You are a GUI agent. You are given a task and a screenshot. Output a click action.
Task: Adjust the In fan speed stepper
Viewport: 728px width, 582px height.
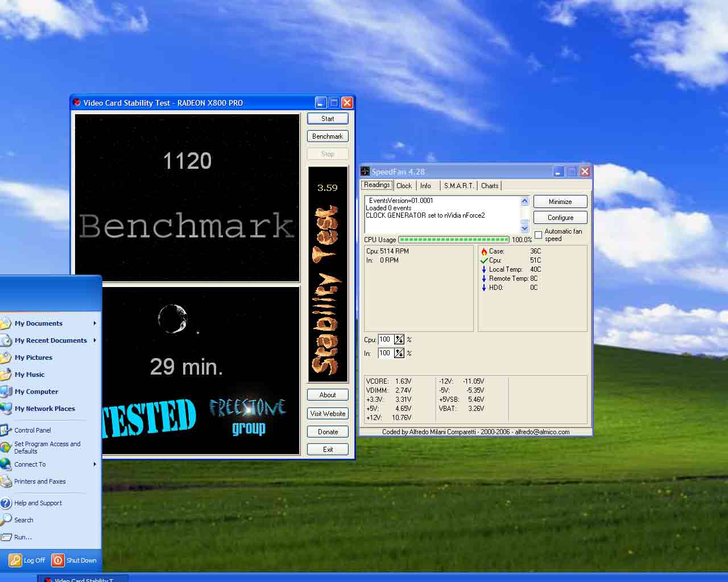click(399, 353)
